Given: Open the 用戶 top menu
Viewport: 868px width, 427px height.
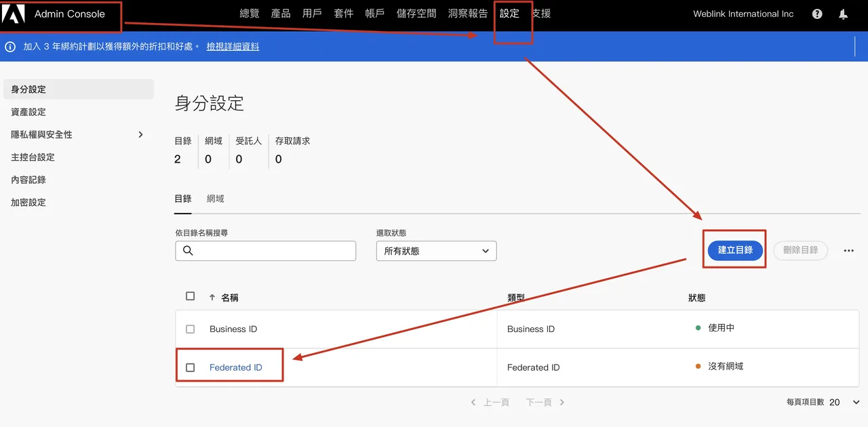Looking at the screenshot, I should [312, 14].
